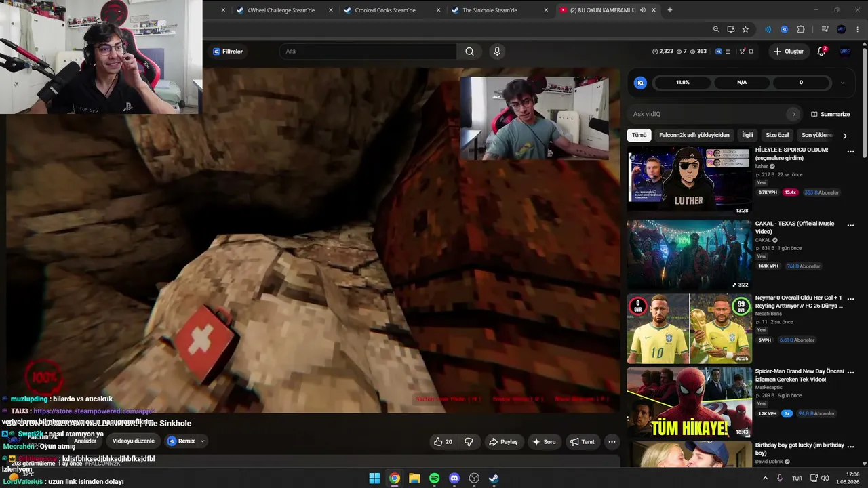Select the İlgili filter chip

click(747, 135)
